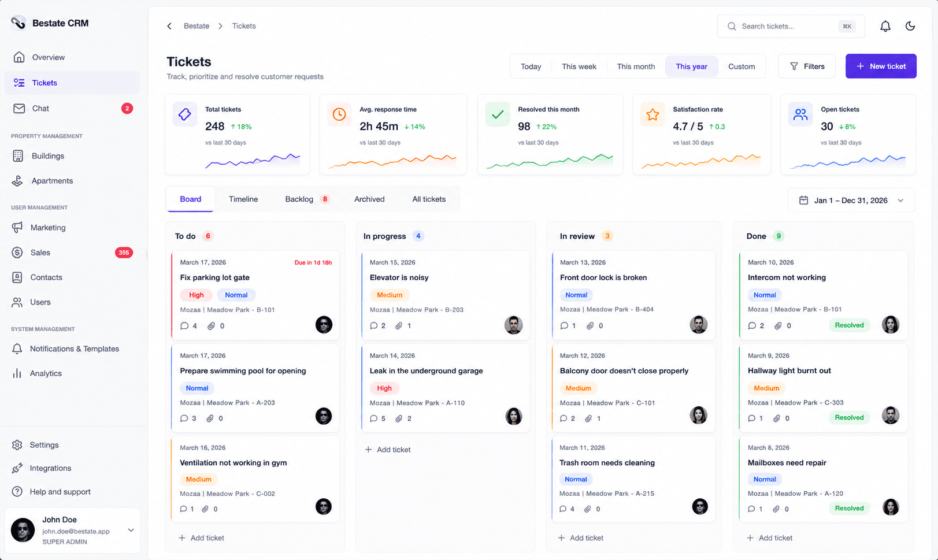
Task: Click Resolved badge on Intercom not working
Action: (849, 325)
